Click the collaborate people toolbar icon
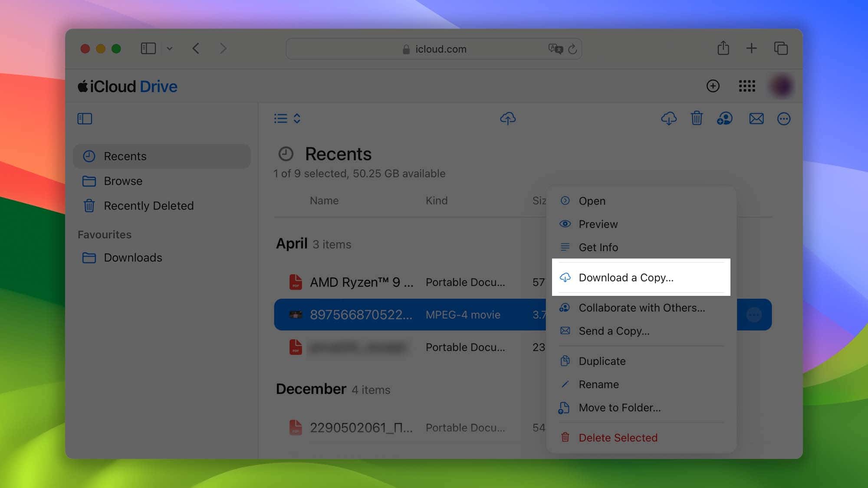Image resolution: width=868 pixels, height=488 pixels. click(x=725, y=118)
